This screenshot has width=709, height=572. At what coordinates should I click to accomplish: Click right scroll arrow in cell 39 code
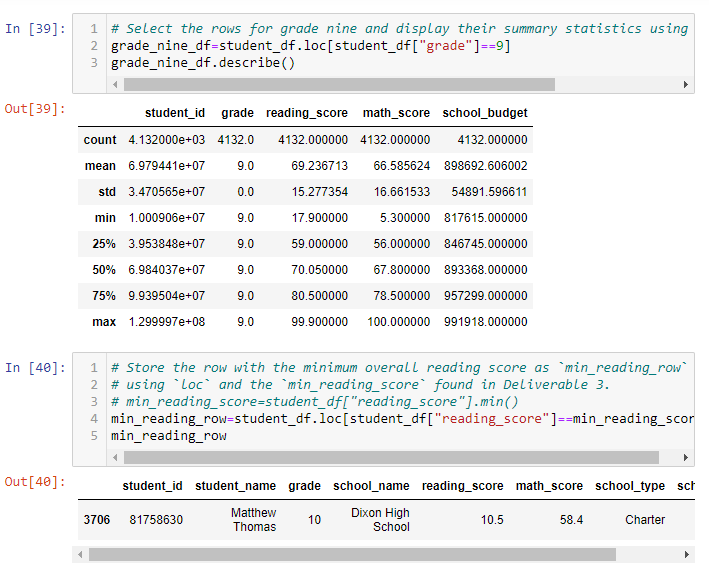coord(685,85)
